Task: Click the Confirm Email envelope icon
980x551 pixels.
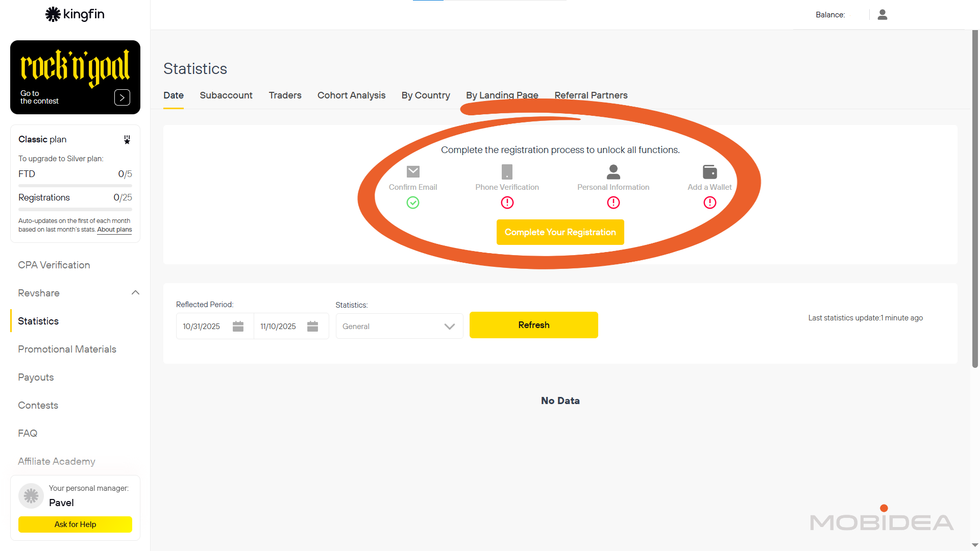Action: point(413,171)
